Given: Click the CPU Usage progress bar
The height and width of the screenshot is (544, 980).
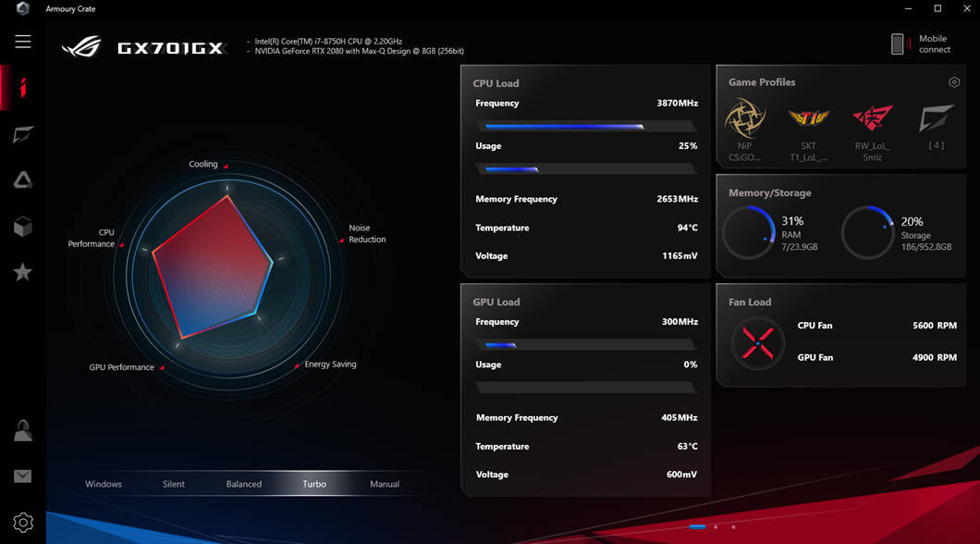Looking at the screenshot, I should pos(583,168).
